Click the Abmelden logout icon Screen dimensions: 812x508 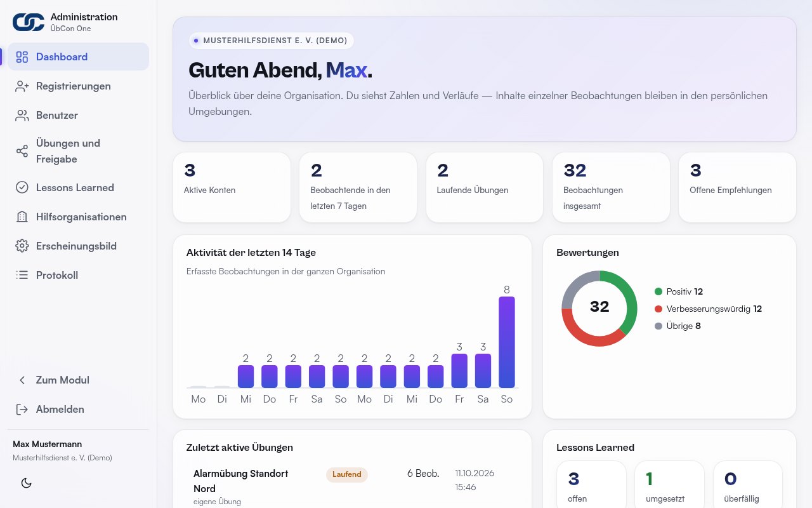tap(22, 410)
